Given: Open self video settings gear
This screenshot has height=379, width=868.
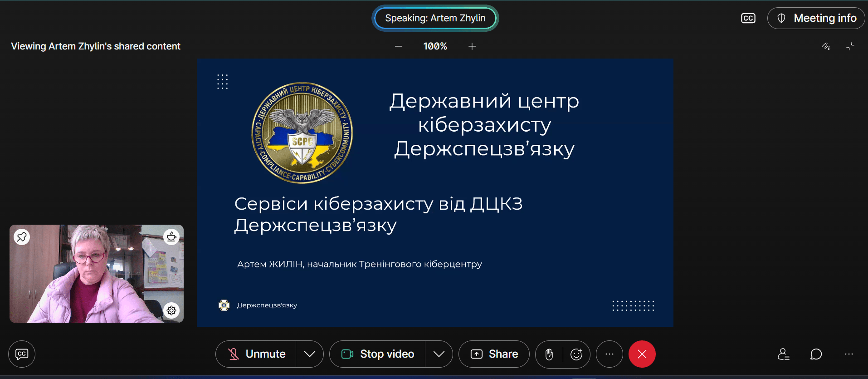Looking at the screenshot, I should pos(171,310).
